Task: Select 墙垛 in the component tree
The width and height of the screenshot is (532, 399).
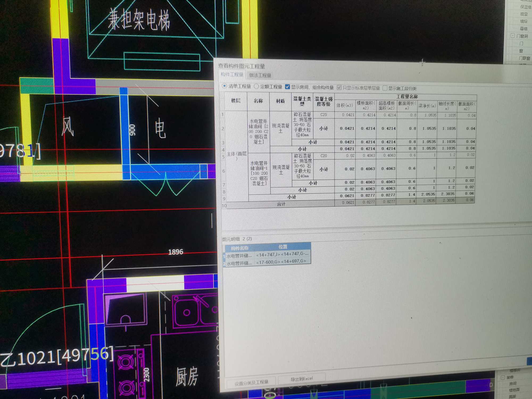Action: 523,21
